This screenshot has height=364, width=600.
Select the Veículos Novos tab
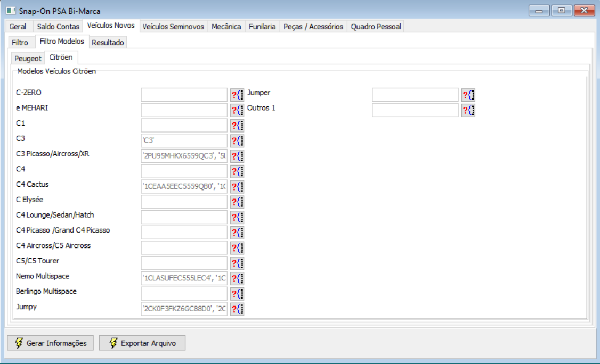111,26
